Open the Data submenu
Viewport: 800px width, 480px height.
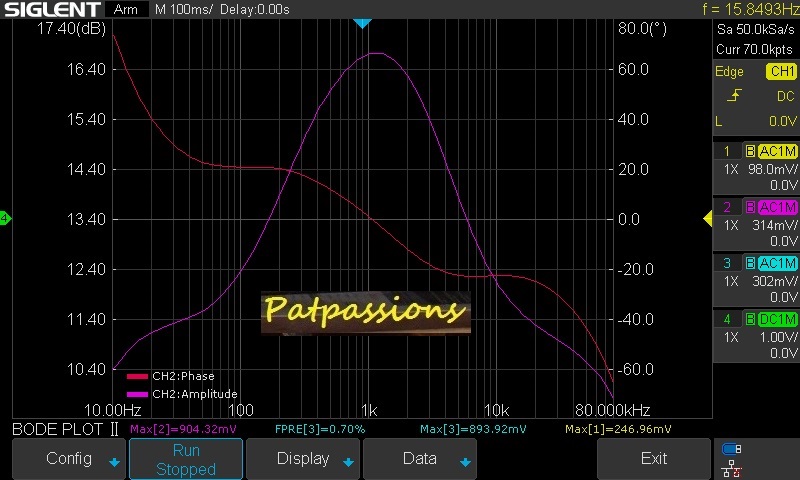419,459
